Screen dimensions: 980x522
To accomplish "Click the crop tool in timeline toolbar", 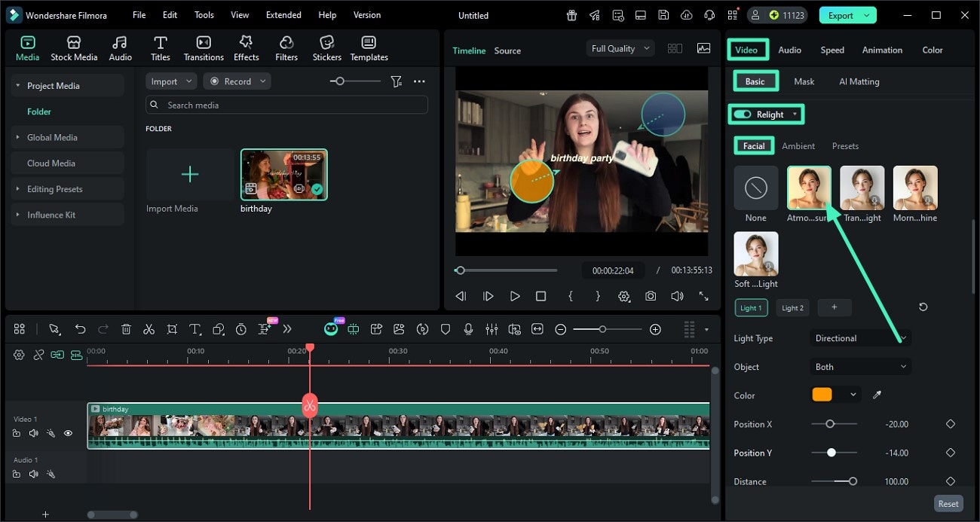I will (172, 329).
